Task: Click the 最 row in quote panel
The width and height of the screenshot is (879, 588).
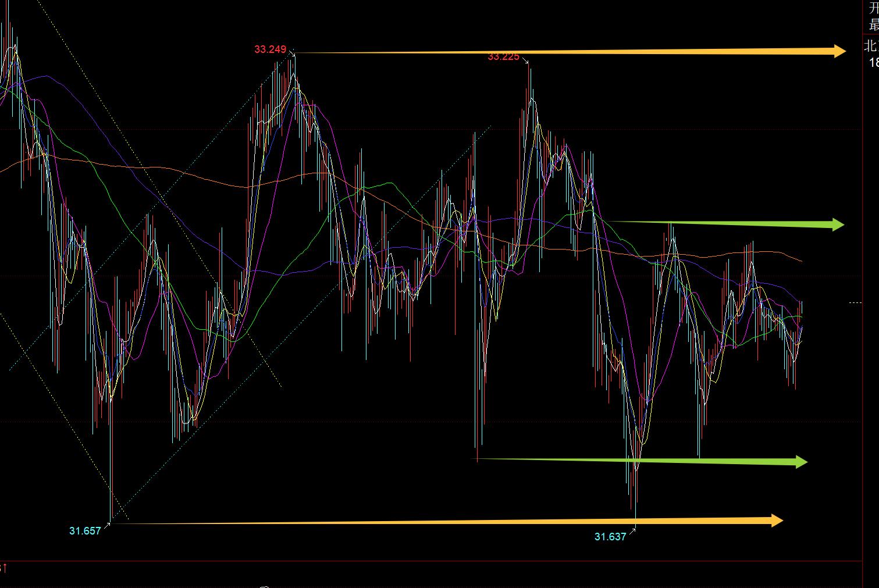Action: (x=873, y=24)
